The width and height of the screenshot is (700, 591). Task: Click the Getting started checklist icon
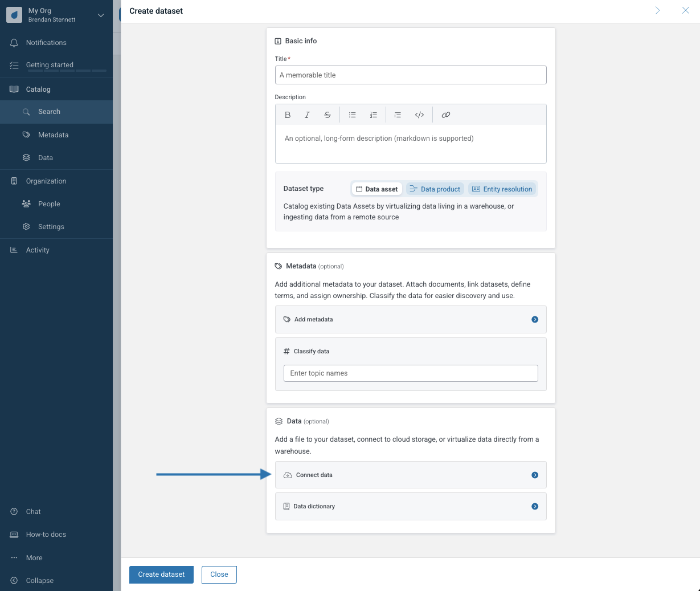[x=14, y=66]
